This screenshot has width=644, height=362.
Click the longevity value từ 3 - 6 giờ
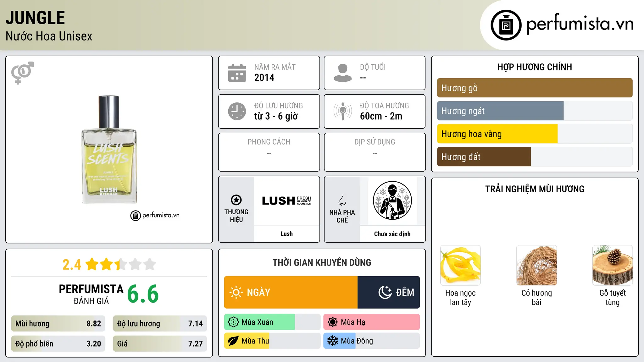[x=276, y=116]
